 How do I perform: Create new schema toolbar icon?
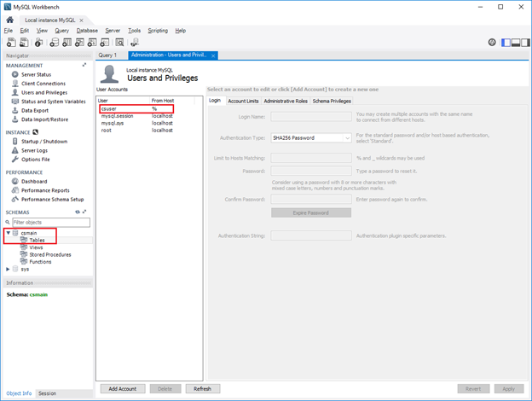tap(55, 43)
